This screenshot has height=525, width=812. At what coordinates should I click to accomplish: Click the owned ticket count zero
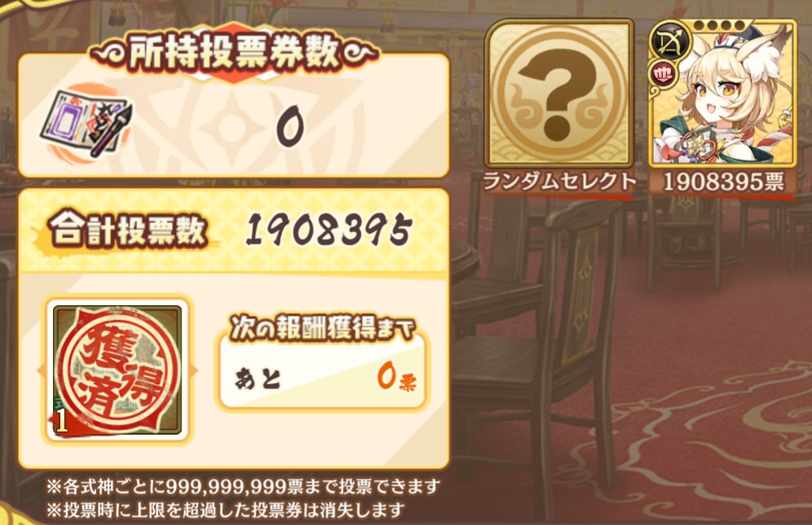click(x=290, y=126)
